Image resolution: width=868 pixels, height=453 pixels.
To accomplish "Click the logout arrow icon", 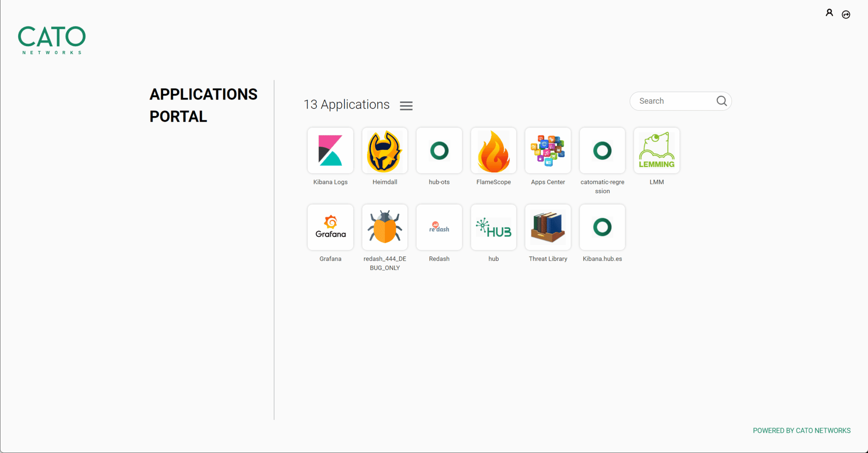I will [846, 15].
